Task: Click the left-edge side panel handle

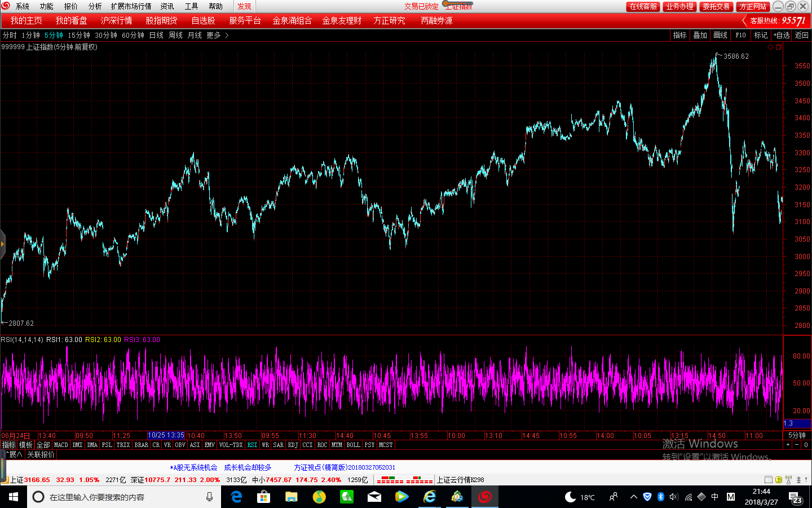Action: coord(2,244)
